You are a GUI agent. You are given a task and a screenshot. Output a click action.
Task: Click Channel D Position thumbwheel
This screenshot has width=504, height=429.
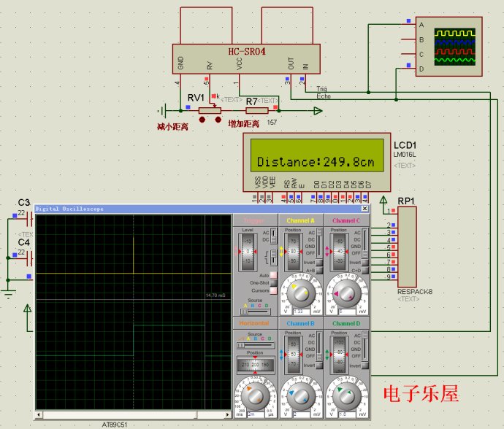pyautogui.click(x=339, y=355)
